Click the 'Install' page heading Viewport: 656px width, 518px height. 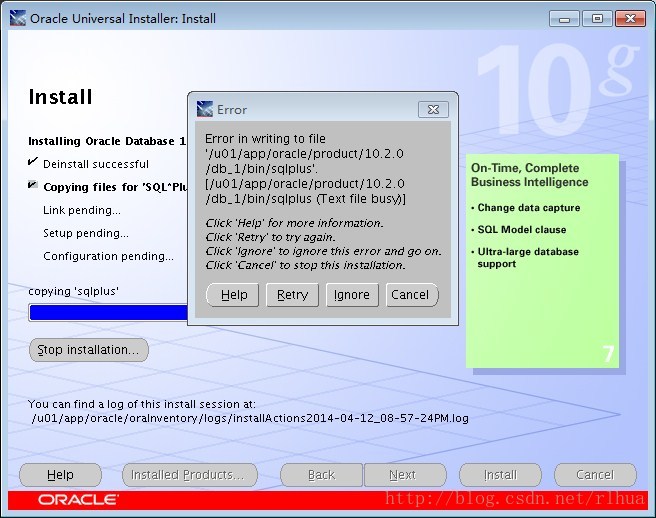click(60, 97)
